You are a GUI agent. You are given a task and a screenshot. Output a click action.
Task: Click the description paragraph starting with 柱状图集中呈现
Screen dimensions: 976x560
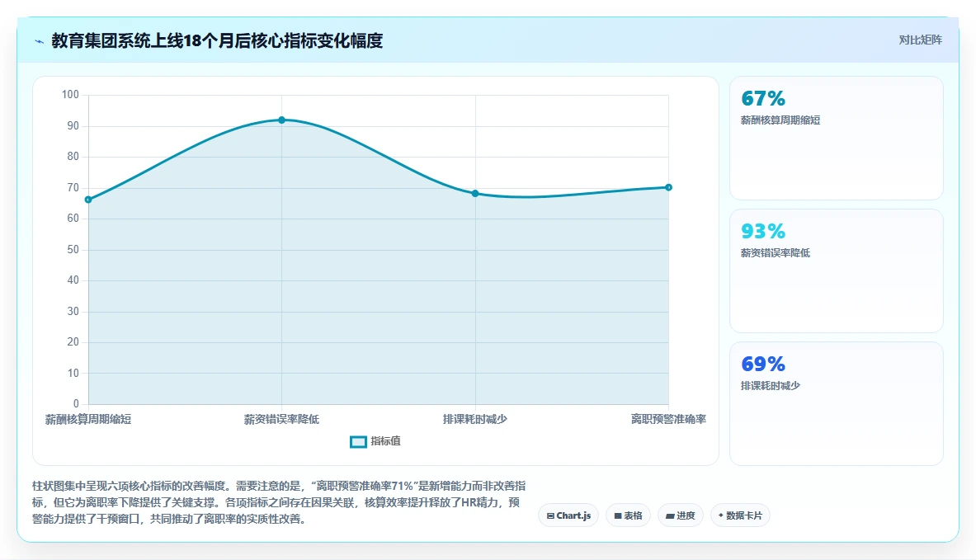(x=279, y=502)
